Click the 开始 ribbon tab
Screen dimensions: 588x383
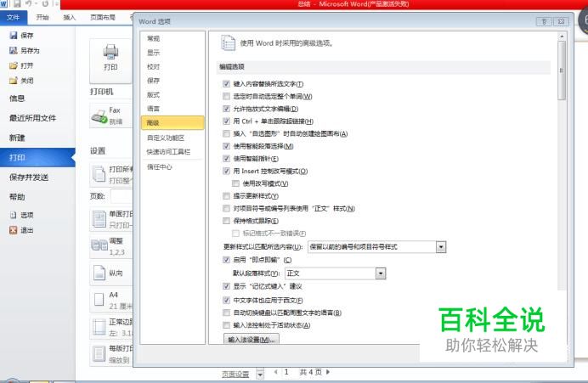coord(42,17)
